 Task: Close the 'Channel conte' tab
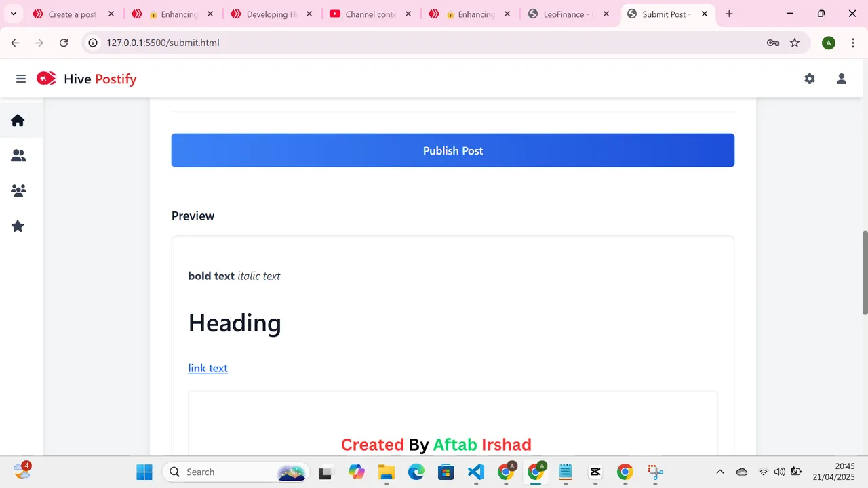pos(408,14)
